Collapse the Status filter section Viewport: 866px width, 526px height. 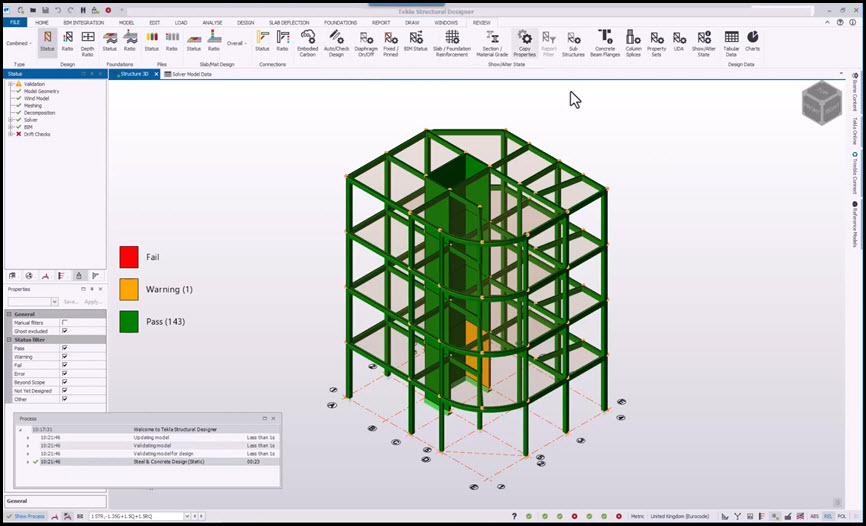click(9, 340)
